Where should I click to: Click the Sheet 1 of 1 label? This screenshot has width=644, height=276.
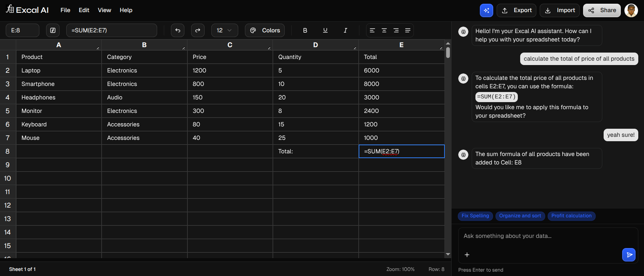pos(22,269)
